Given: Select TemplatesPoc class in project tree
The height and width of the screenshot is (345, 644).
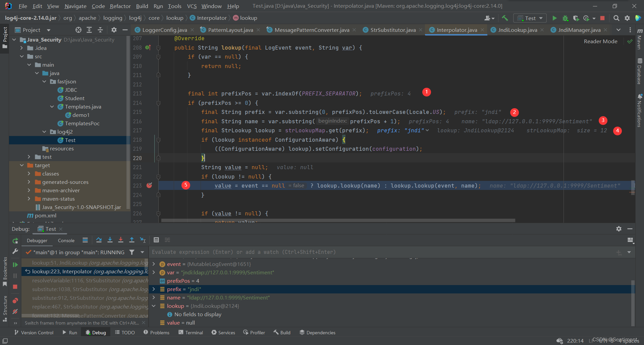Looking at the screenshot, I should [82, 123].
